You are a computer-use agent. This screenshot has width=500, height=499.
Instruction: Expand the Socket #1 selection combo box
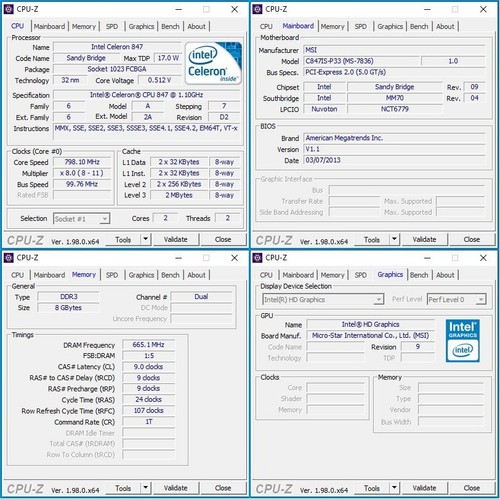105,219
